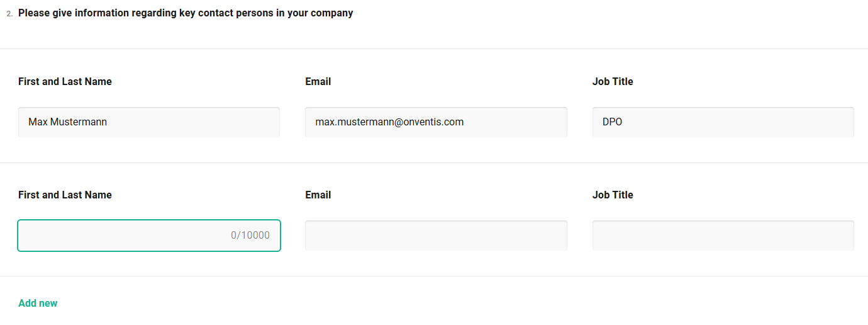The width and height of the screenshot is (868, 325).
Task: Click the Job Title field containing DPO
Action: [x=723, y=122]
